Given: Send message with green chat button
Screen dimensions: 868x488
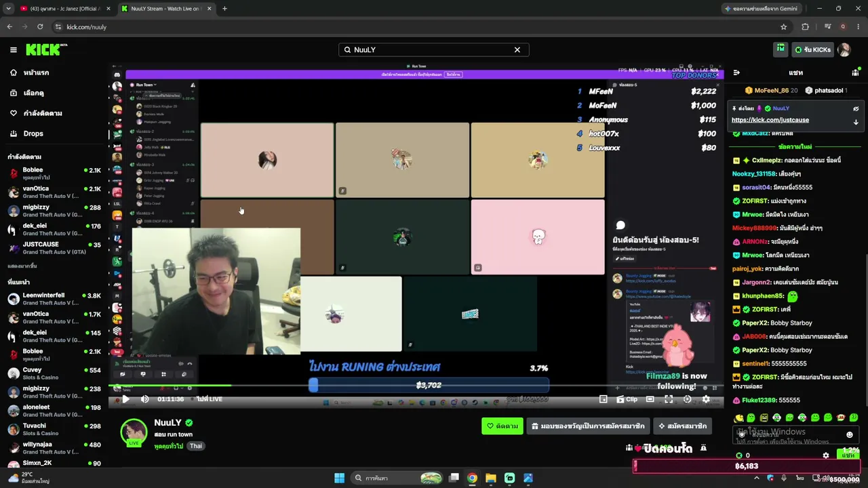Looking at the screenshot, I should [848, 455].
